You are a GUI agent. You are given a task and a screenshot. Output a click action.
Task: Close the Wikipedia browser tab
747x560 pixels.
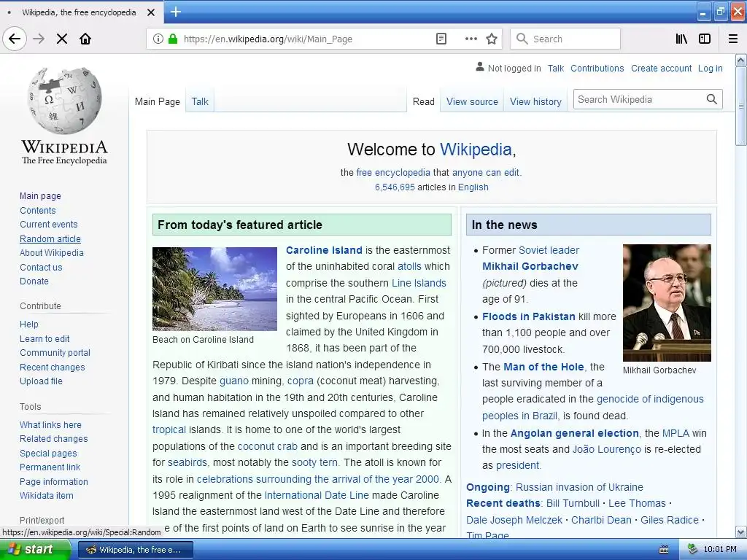pyautogui.click(x=151, y=12)
